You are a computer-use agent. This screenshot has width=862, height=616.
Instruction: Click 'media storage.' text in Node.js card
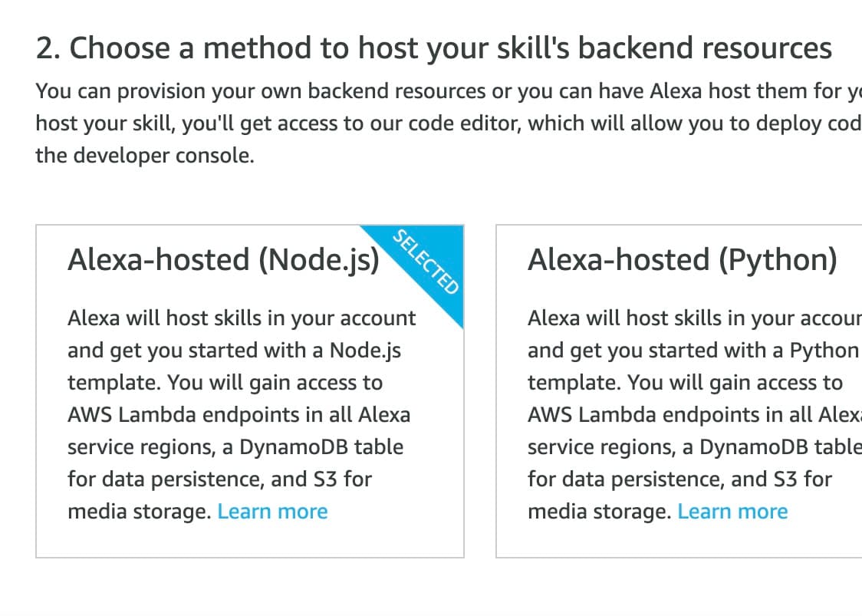click(140, 512)
